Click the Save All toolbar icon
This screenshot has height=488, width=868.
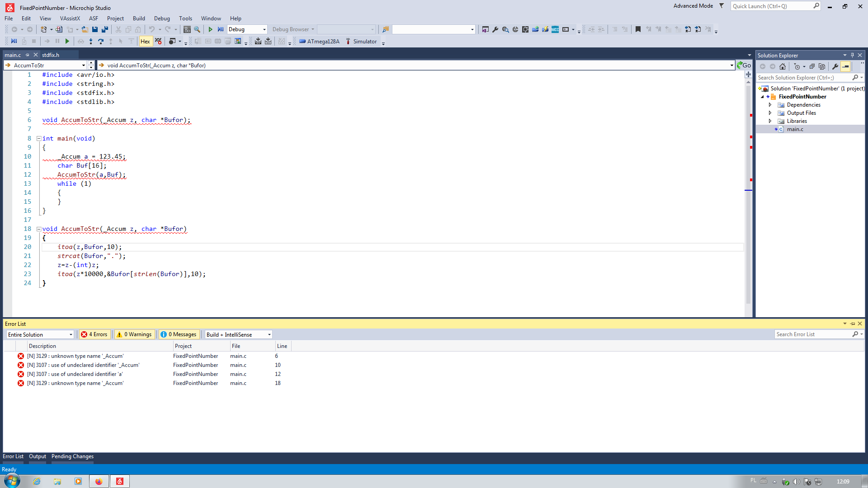(105, 29)
